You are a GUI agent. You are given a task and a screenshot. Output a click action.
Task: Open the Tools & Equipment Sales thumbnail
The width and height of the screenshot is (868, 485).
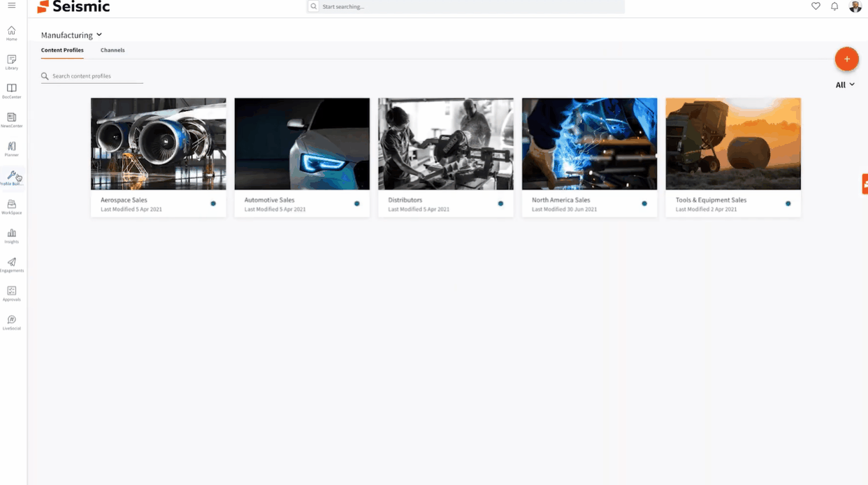coord(733,144)
